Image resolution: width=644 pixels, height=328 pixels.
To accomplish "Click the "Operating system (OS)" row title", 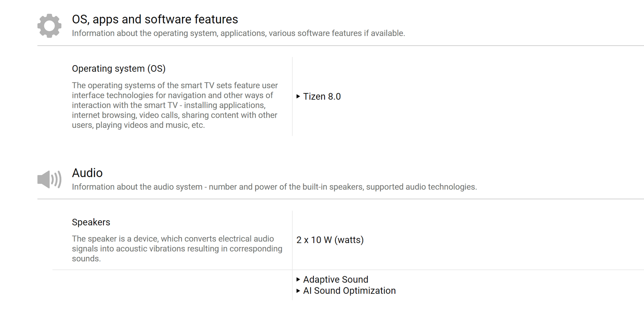I will point(118,68).
